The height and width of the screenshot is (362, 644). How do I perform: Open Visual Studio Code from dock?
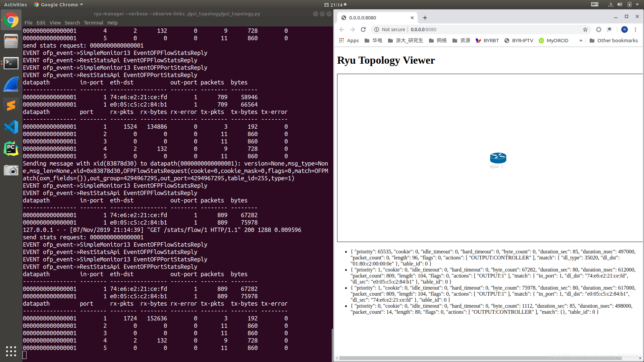11,127
